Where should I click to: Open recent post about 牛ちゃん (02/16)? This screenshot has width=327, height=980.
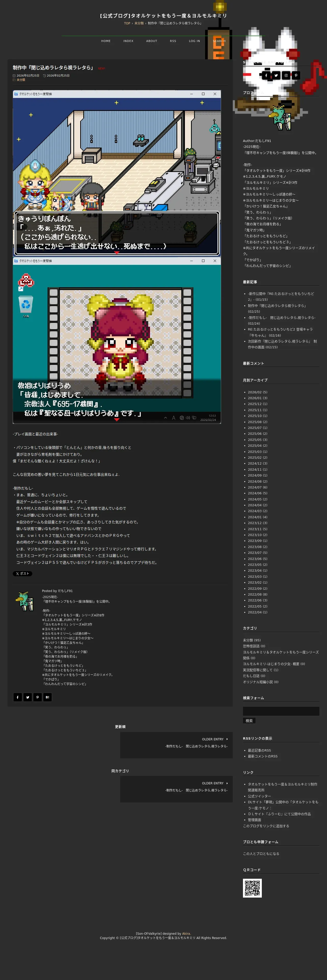pyautogui.click(x=280, y=332)
